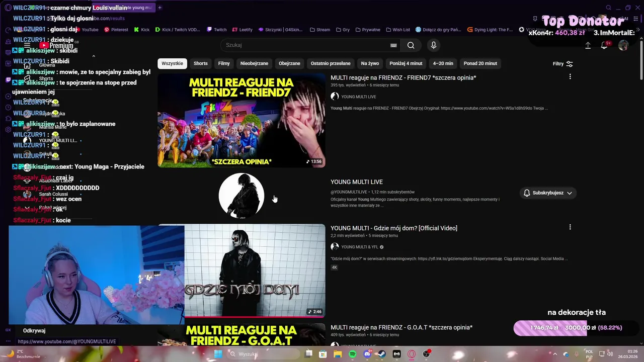The image size is (644, 362).
Task: Start voice search with the microphone icon
Action: tap(434, 45)
